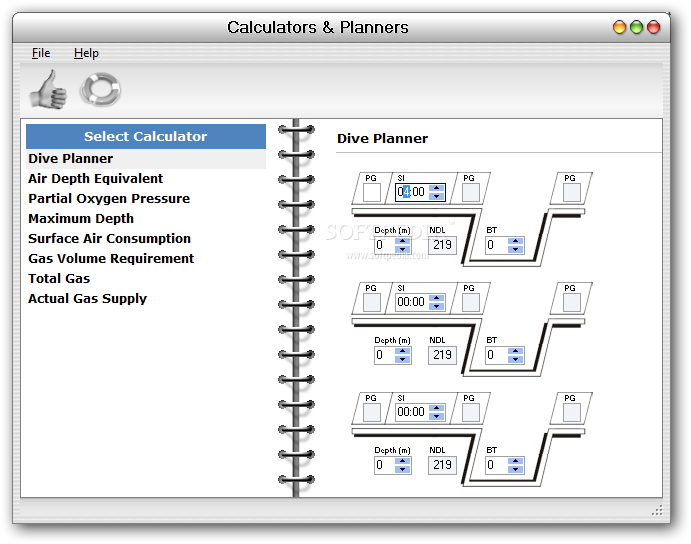
Task: Click the yellow window control button
Action: [619, 27]
